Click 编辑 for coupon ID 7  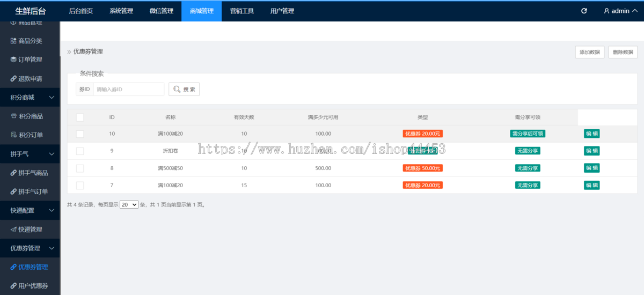click(592, 185)
